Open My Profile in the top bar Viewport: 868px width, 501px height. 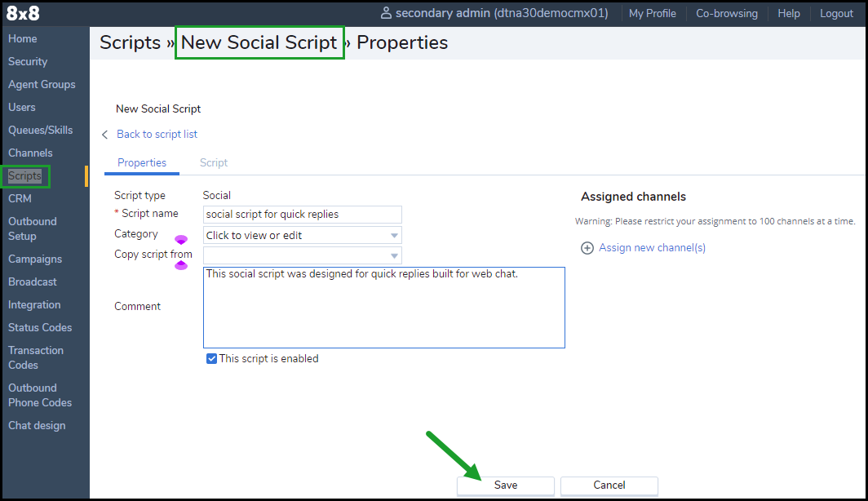pyautogui.click(x=652, y=13)
